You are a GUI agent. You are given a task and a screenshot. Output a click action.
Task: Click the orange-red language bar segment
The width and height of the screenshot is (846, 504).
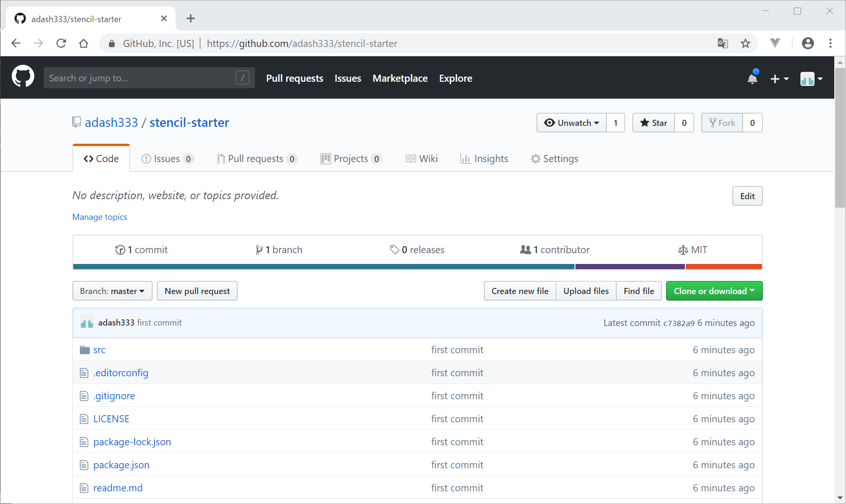[x=724, y=267]
